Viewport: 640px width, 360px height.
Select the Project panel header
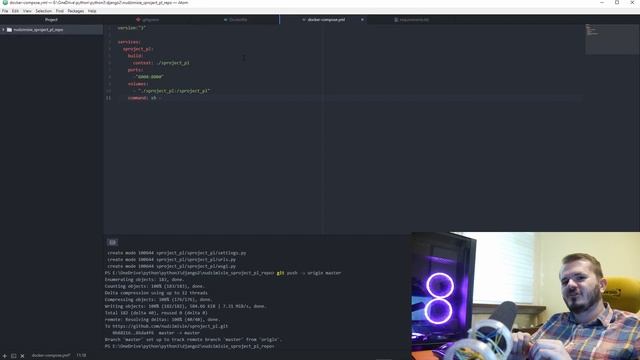point(51,20)
